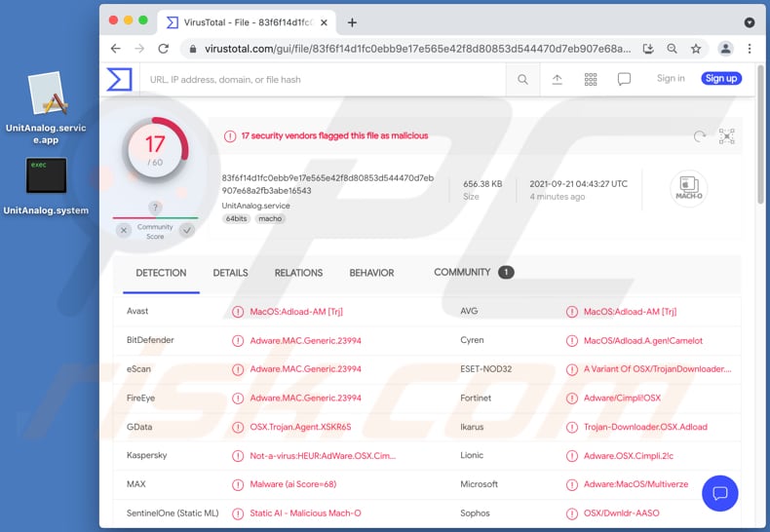Click Sophos result OSX/Dwnldr-AASO
770x532 pixels.
click(x=621, y=513)
